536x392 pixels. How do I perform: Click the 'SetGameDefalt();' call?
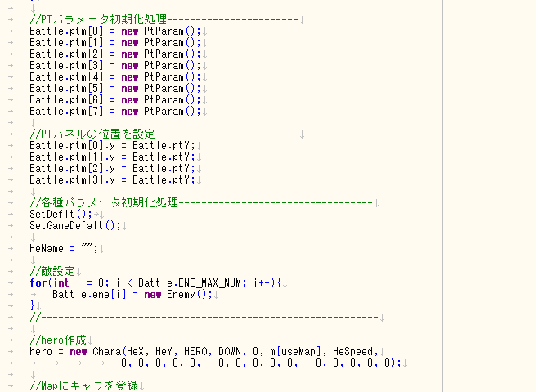coord(75,226)
